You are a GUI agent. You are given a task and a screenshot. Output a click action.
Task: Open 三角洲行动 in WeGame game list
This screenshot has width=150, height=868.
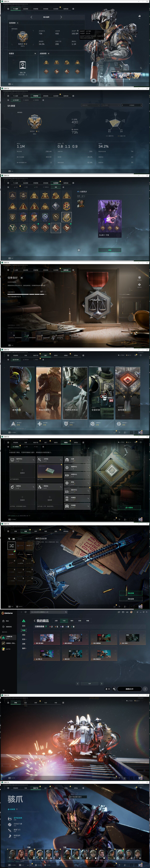(x=8, y=638)
